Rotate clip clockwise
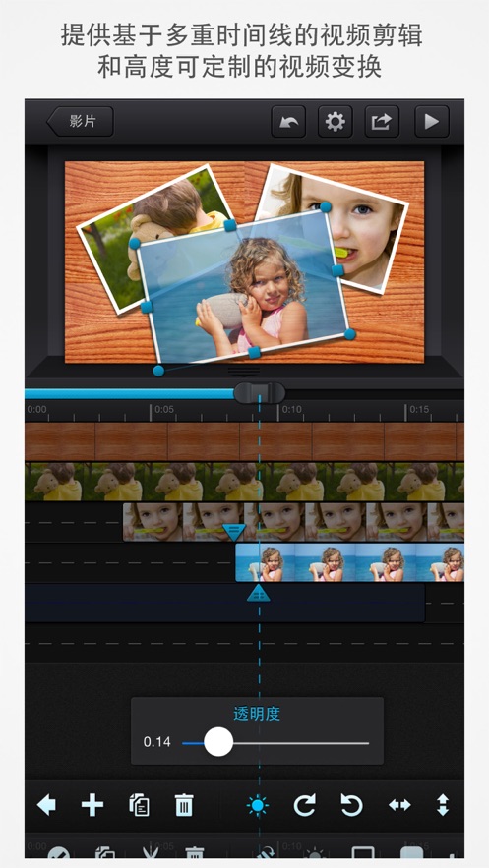Image resolution: width=489 pixels, height=868 pixels. [305, 804]
